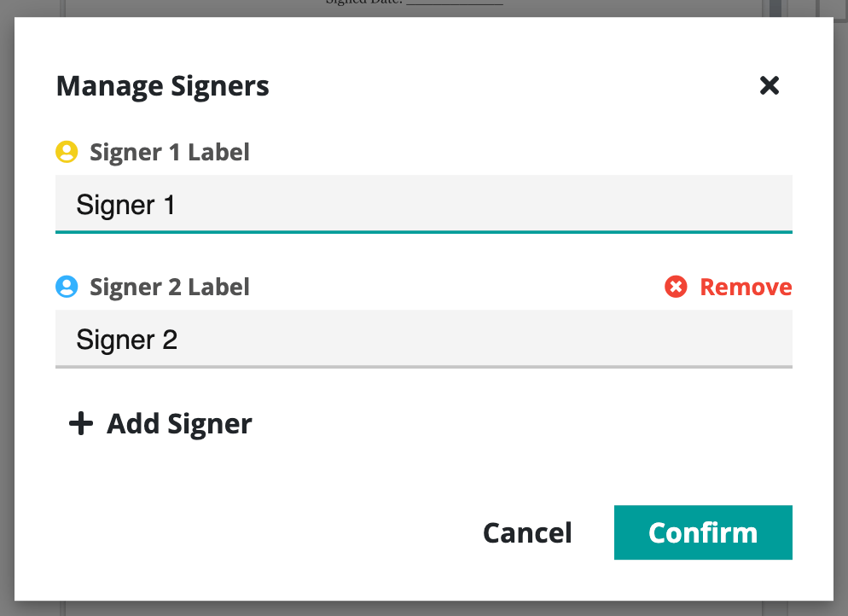Image resolution: width=848 pixels, height=616 pixels.
Task: Confirm the signer changes
Action: [x=703, y=532]
